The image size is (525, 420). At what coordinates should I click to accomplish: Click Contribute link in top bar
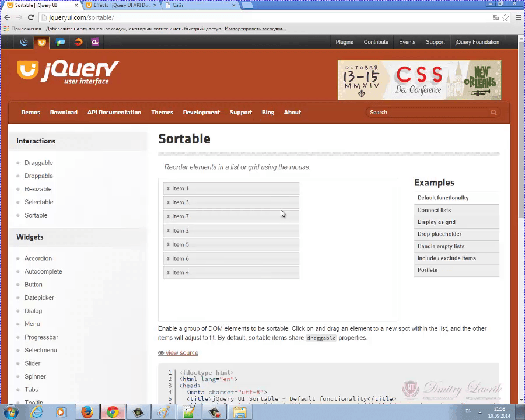coord(376,42)
